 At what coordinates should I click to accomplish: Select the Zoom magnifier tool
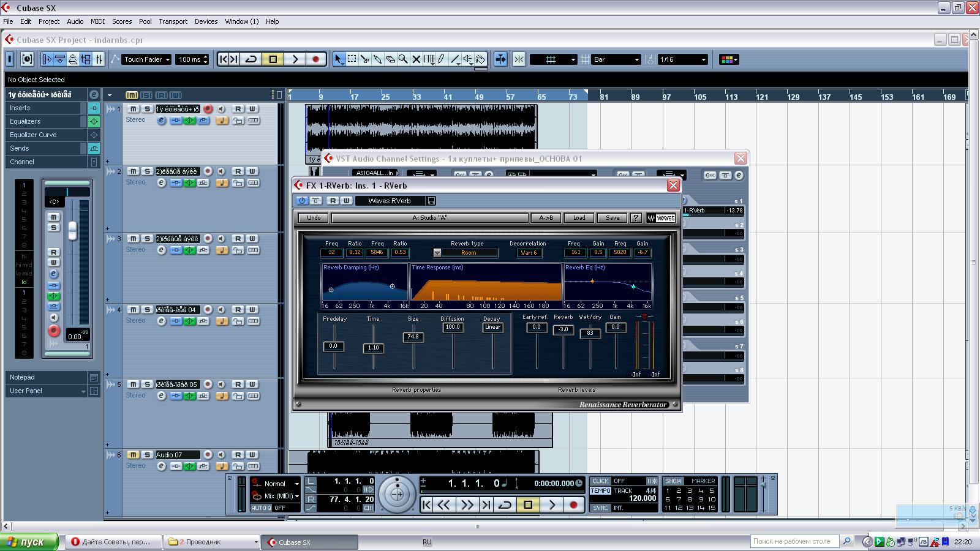click(404, 59)
